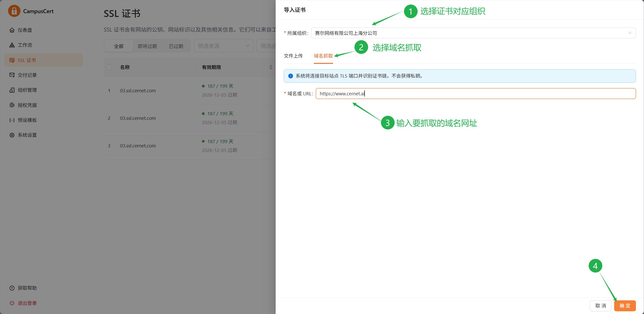Click the 预设模板 braces icon

pyautogui.click(x=12, y=120)
